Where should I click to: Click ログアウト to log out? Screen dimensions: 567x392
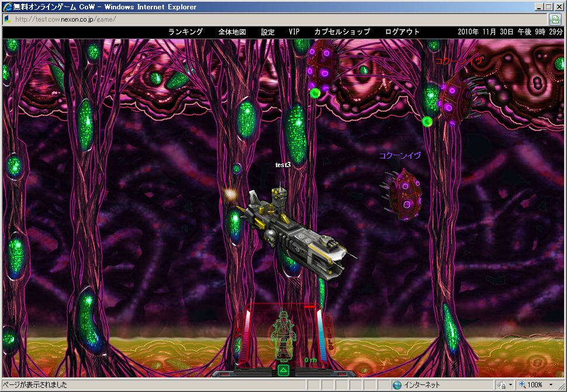coord(402,32)
